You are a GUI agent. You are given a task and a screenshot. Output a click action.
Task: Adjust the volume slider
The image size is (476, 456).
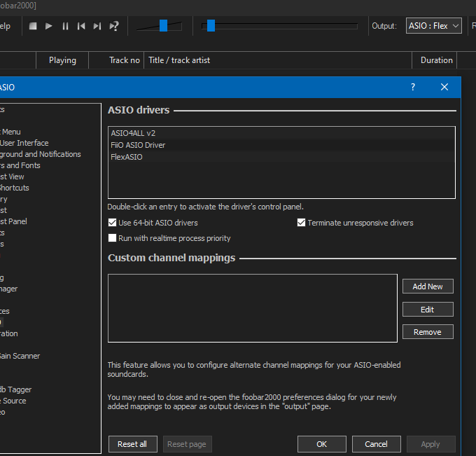[x=163, y=26]
